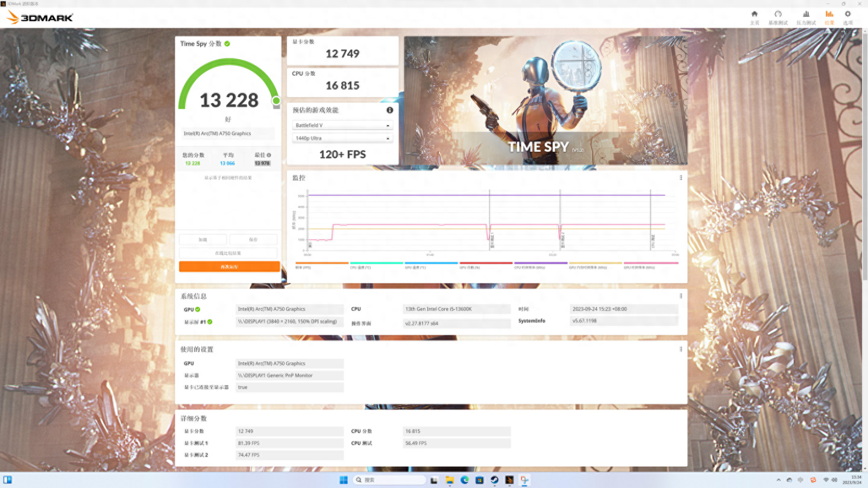868x488 pixels.
Task: Open the 监控 panel three-dot menu
Action: pyautogui.click(x=681, y=178)
